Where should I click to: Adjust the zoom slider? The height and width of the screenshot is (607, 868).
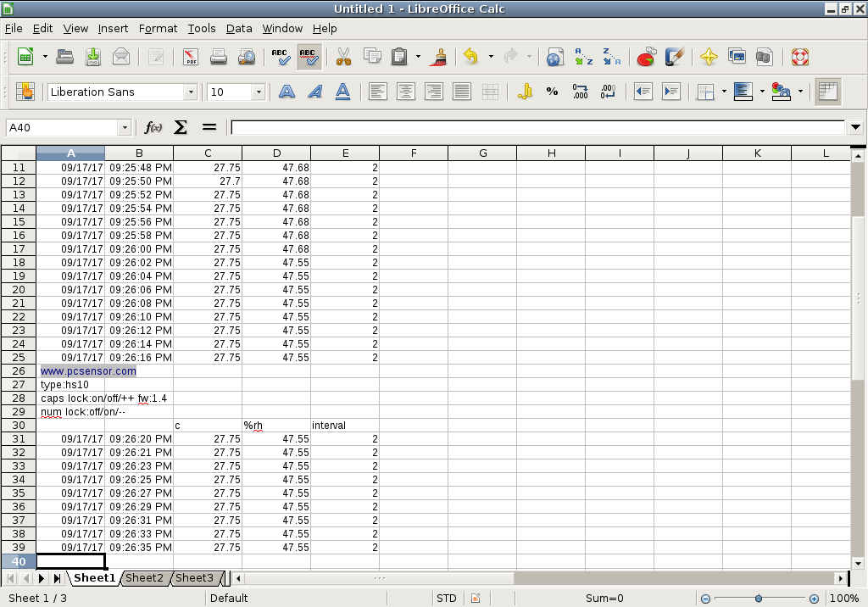tap(757, 598)
